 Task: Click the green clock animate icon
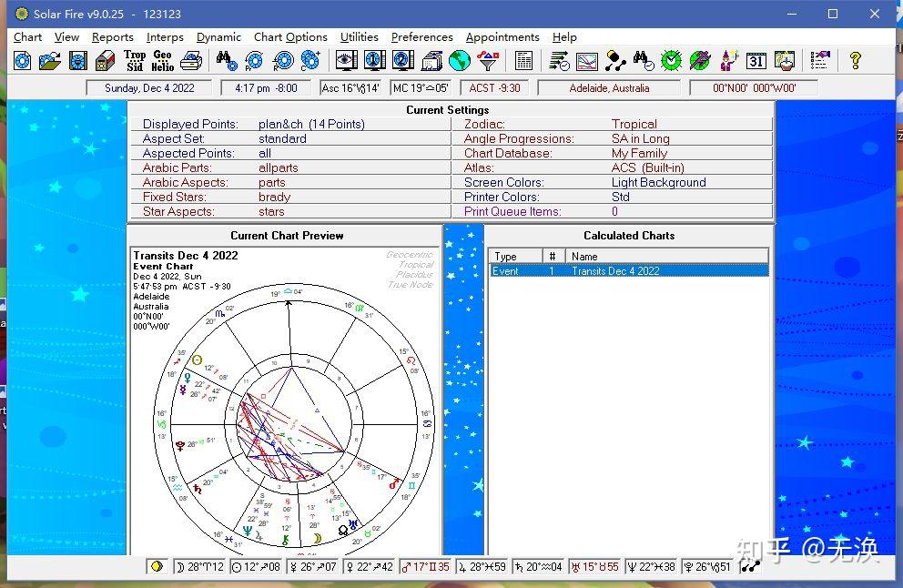pyautogui.click(x=672, y=60)
